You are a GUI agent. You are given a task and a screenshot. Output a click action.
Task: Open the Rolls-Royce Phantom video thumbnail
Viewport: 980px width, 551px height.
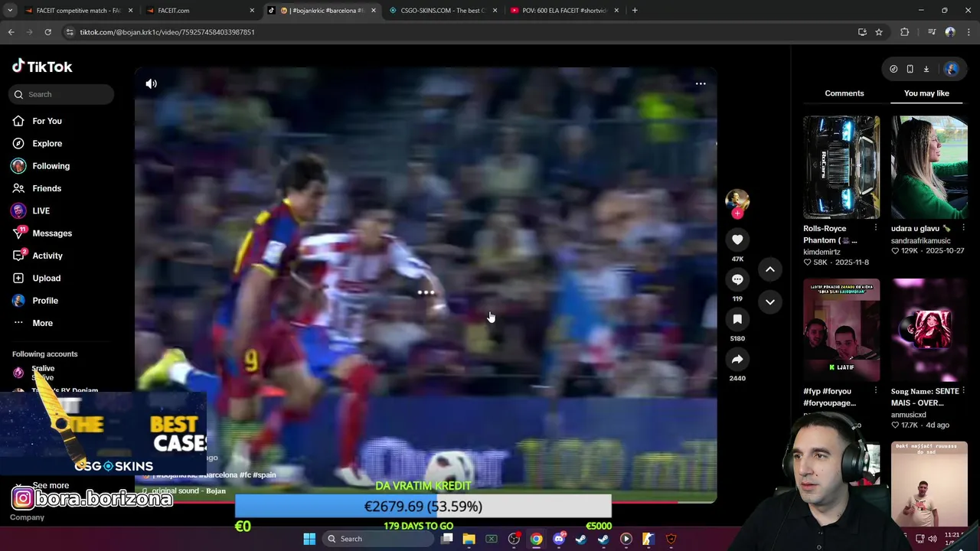[x=841, y=168]
